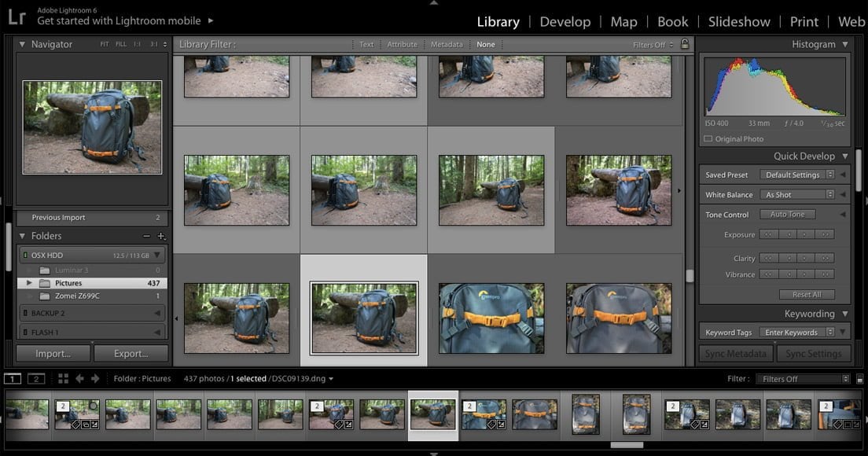Collapse the Histogram panel
The height and width of the screenshot is (456, 868).
845,44
